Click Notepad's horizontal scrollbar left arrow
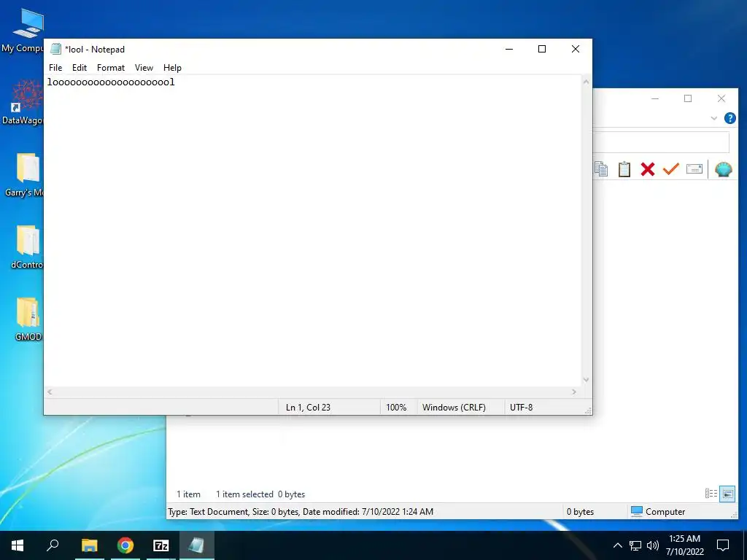Image resolution: width=747 pixels, height=560 pixels. [50, 392]
